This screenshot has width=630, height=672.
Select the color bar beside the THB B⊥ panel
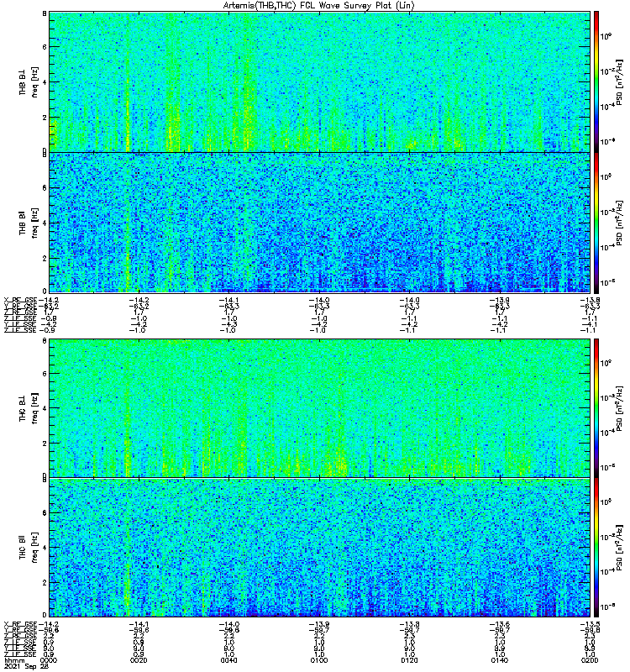pos(596,81)
